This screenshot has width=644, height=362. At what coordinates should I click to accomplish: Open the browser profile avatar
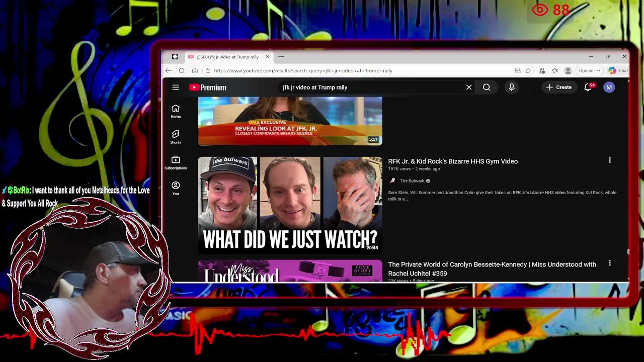tap(568, 71)
